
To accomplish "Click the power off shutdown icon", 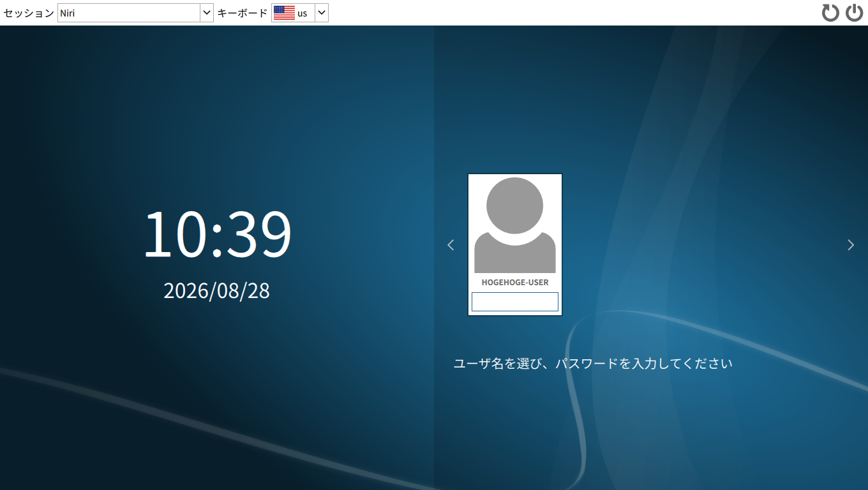I will pyautogui.click(x=855, y=13).
